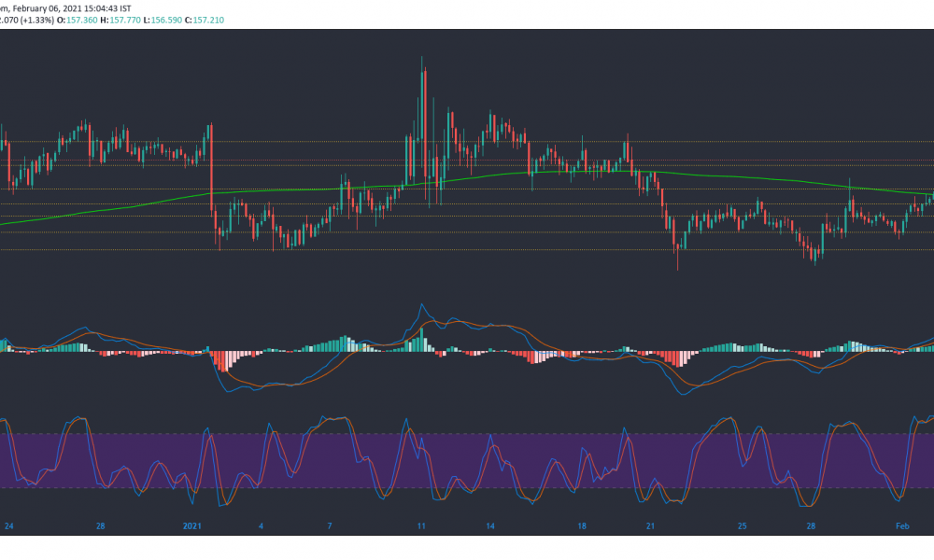Image resolution: width=934 pixels, height=560 pixels.
Task: Select the 25 date label on time axis
Action: (743, 526)
